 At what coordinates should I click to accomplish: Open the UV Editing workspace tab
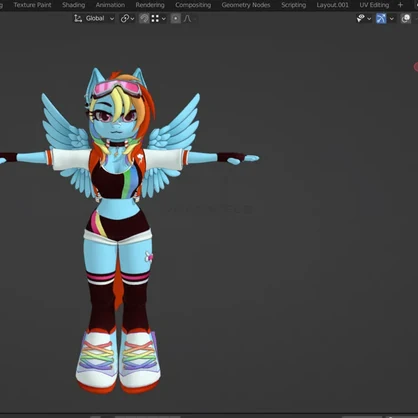click(x=374, y=5)
